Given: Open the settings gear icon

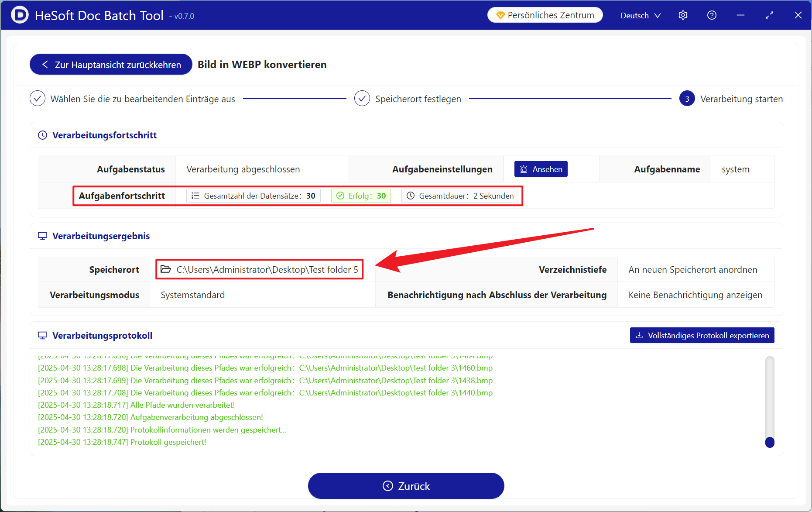Looking at the screenshot, I should pyautogui.click(x=683, y=15).
